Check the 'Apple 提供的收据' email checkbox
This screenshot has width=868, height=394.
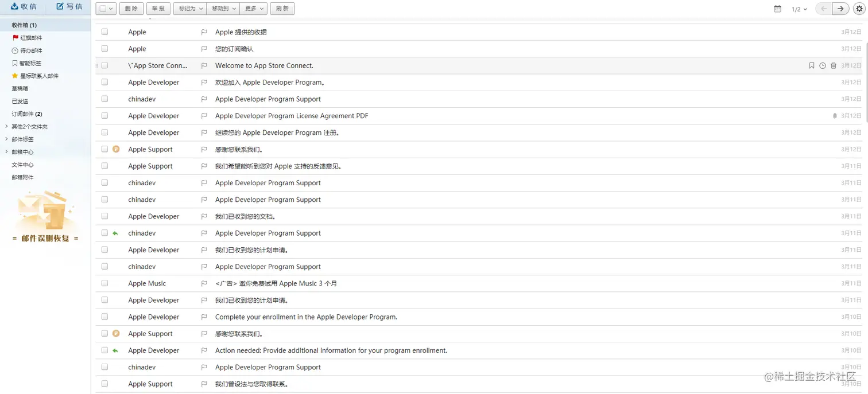click(x=104, y=32)
